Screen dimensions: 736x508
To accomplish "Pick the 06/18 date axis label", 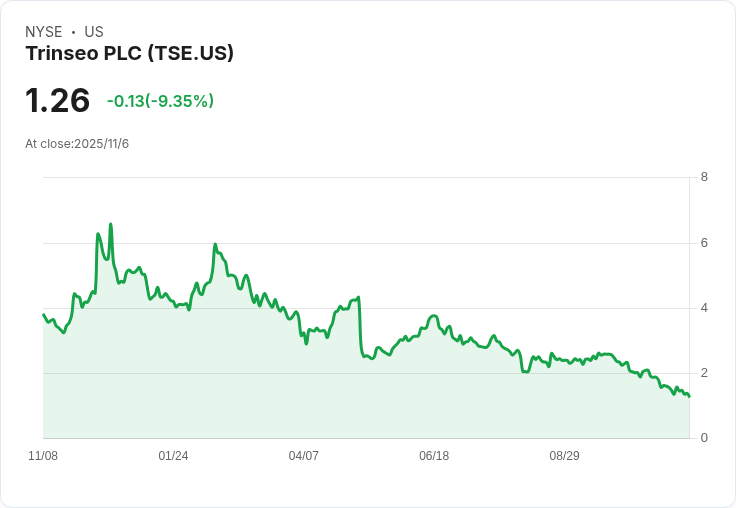I will (434, 456).
